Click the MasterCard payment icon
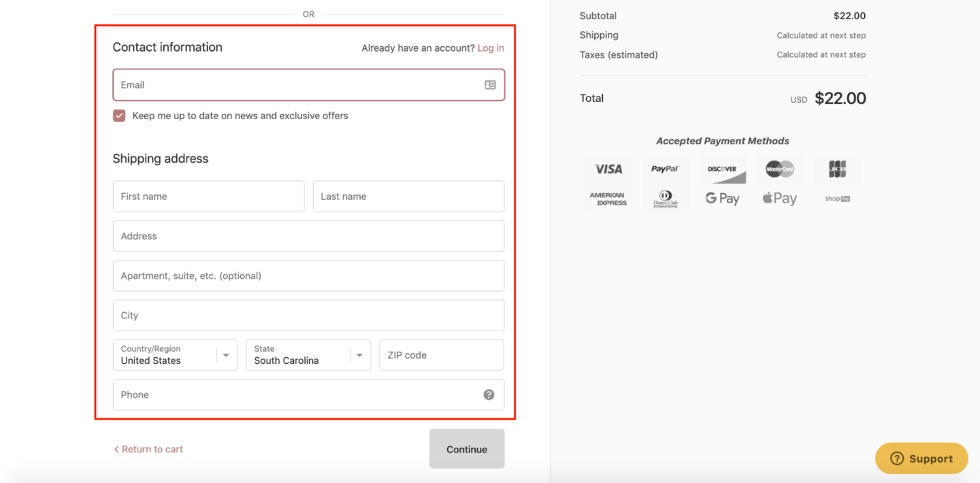 point(780,169)
